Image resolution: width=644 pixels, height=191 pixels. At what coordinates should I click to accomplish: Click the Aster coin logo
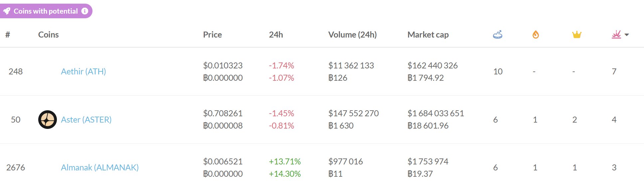click(48, 120)
